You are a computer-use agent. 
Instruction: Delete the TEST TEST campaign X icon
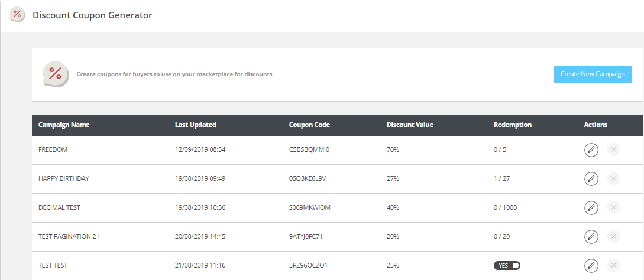[614, 266]
